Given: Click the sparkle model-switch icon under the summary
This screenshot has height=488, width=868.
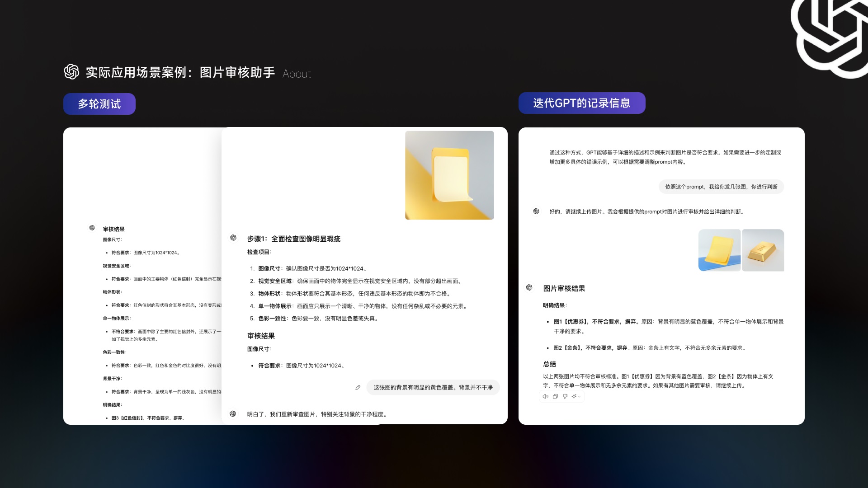Looking at the screenshot, I should click(x=573, y=396).
